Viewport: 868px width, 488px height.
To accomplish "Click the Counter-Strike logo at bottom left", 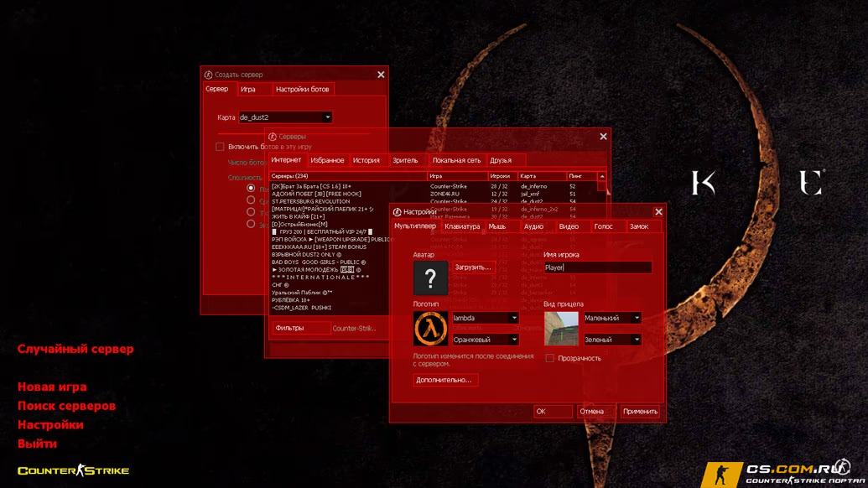I will [x=73, y=470].
